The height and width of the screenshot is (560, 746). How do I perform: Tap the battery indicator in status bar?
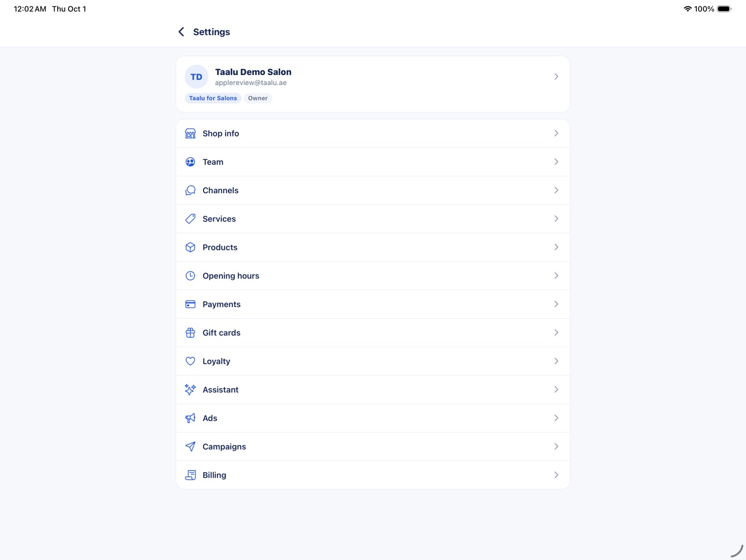(x=724, y=9)
